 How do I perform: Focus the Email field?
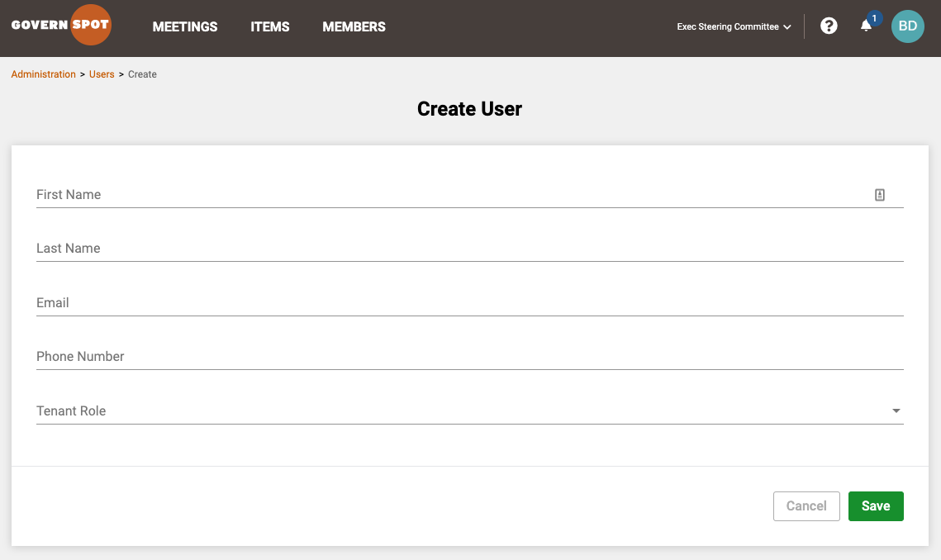(x=470, y=302)
